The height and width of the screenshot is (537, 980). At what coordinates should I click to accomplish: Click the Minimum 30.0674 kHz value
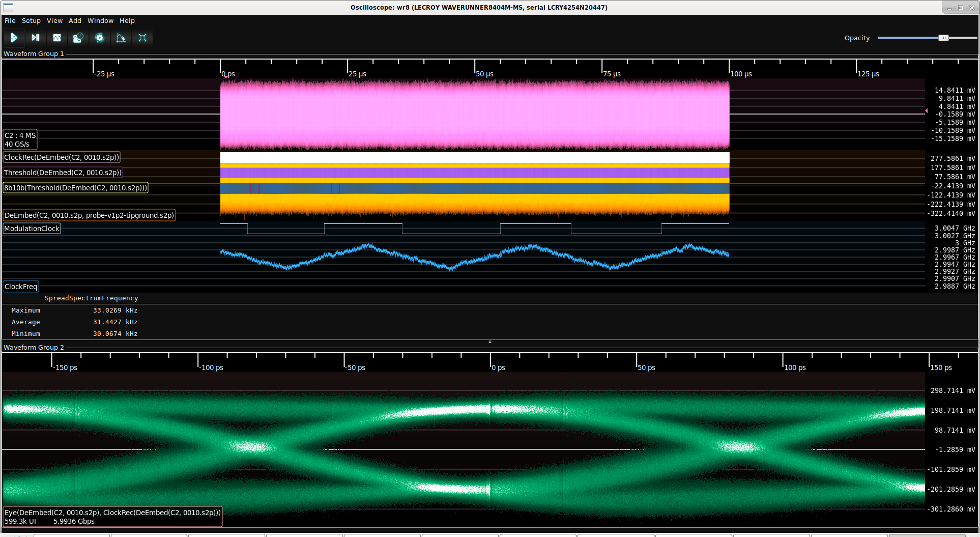pyautogui.click(x=115, y=334)
